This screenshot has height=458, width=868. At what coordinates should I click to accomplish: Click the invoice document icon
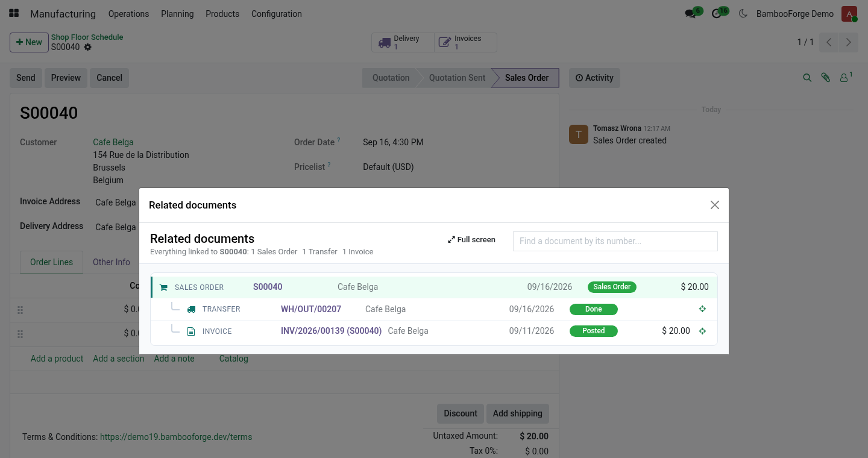pos(191,331)
